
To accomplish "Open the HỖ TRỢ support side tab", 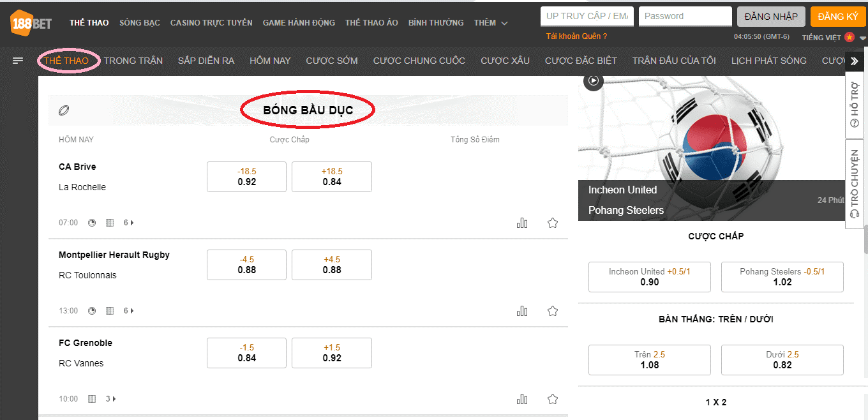I will [855, 105].
